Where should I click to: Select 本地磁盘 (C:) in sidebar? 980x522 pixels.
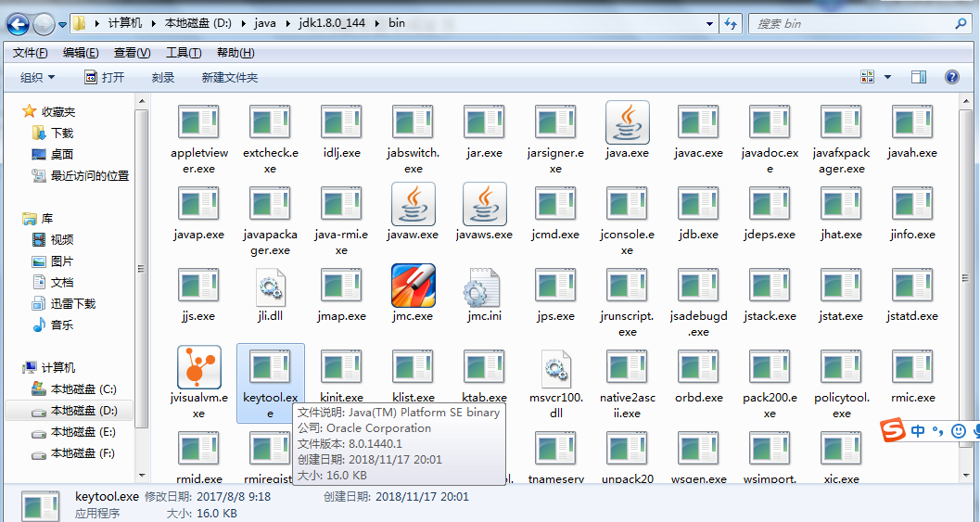[x=83, y=388]
